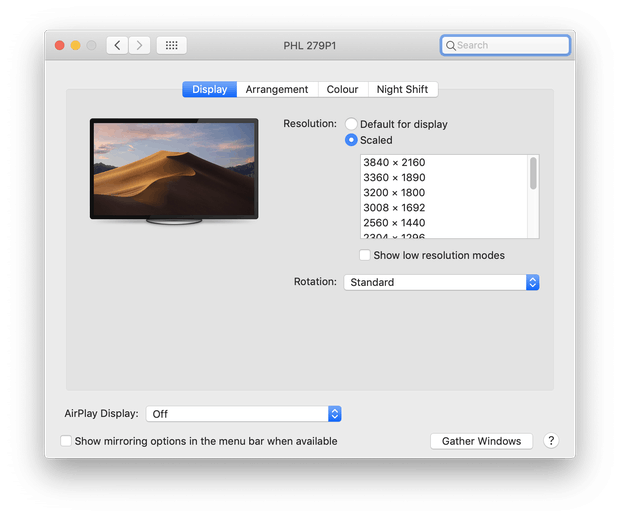Open help with the question mark button
Viewport: 620px width, 517px height.
pyautogui.click(x=551, y=440)
